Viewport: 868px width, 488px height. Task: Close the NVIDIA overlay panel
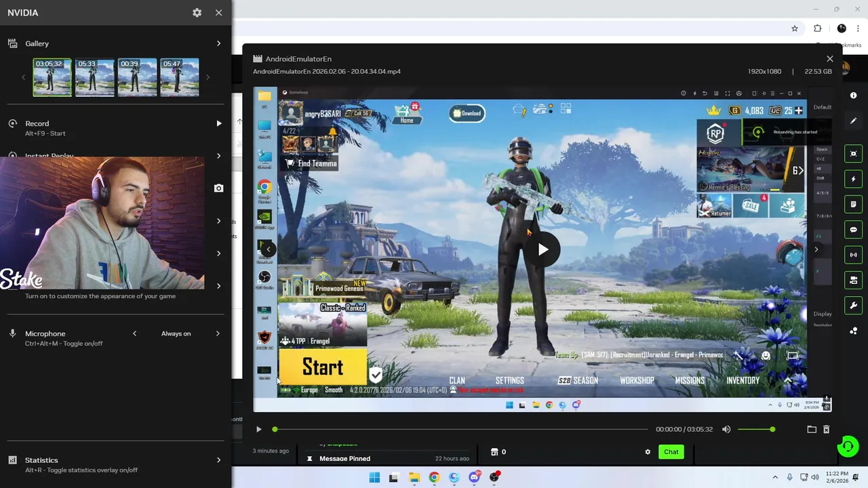pyautogui.click(x=218, y=12)
